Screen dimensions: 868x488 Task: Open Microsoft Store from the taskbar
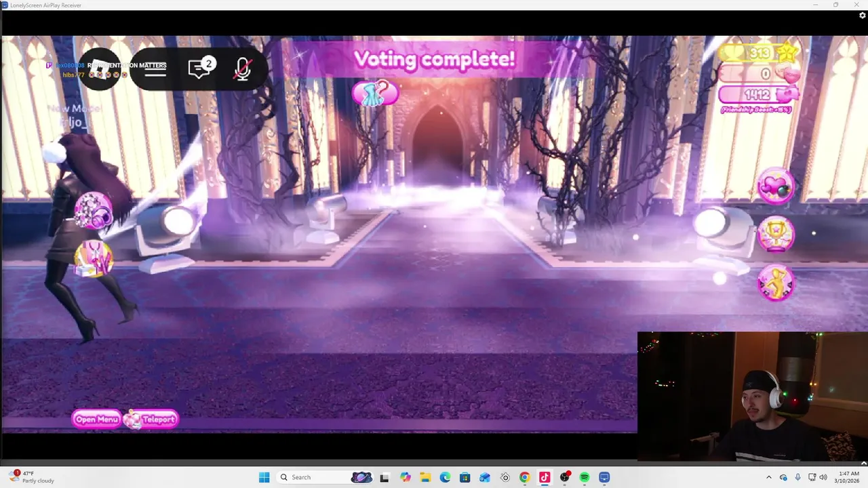[465, 477]
